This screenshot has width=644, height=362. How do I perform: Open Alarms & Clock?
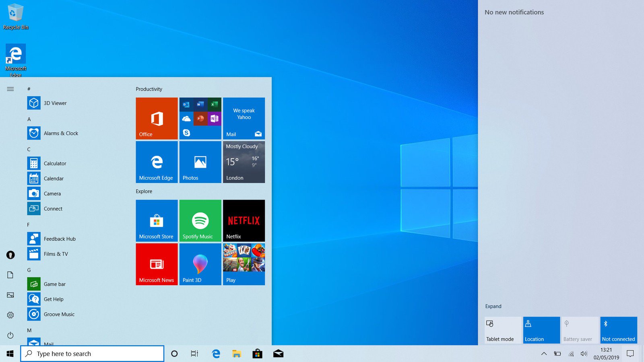tap(61, 133)
